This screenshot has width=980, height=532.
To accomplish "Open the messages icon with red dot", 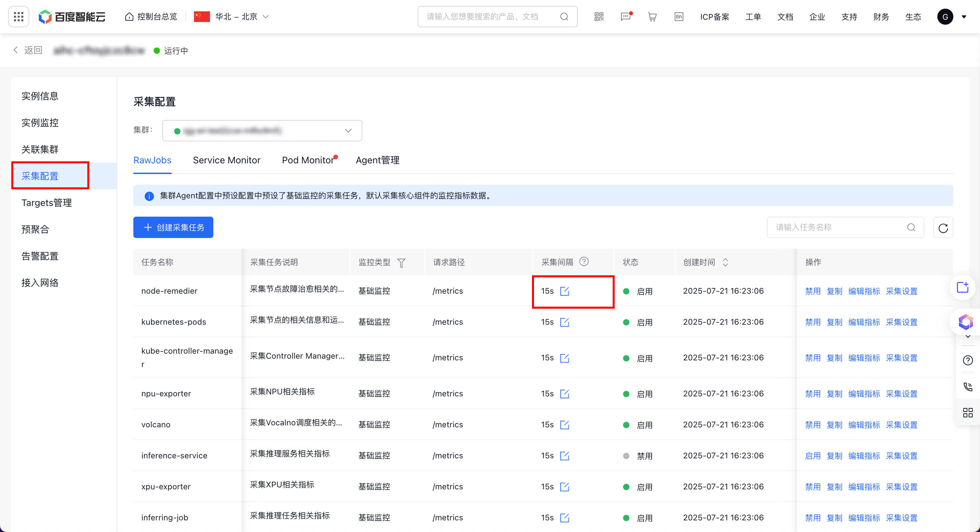I will [x=626, y=17].
